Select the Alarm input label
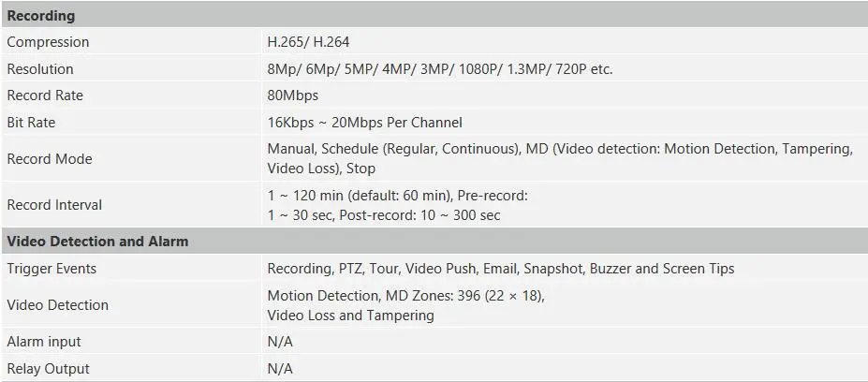 44,342
